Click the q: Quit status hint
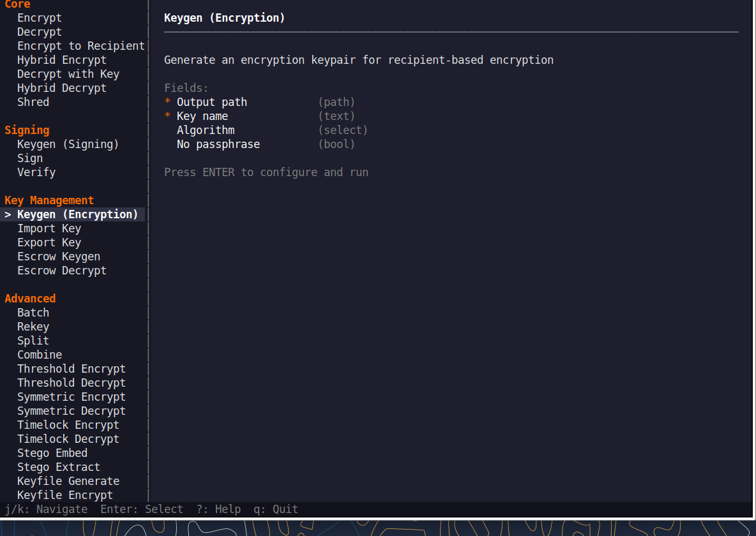 pyautogui.click(x=276, y=509)
